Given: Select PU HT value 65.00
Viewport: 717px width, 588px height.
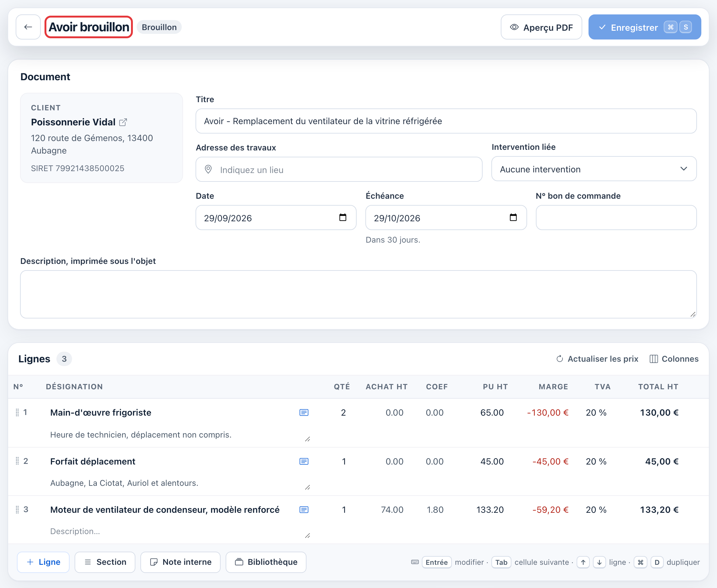Looking at the screenshot, I should [x=492, y=412].
